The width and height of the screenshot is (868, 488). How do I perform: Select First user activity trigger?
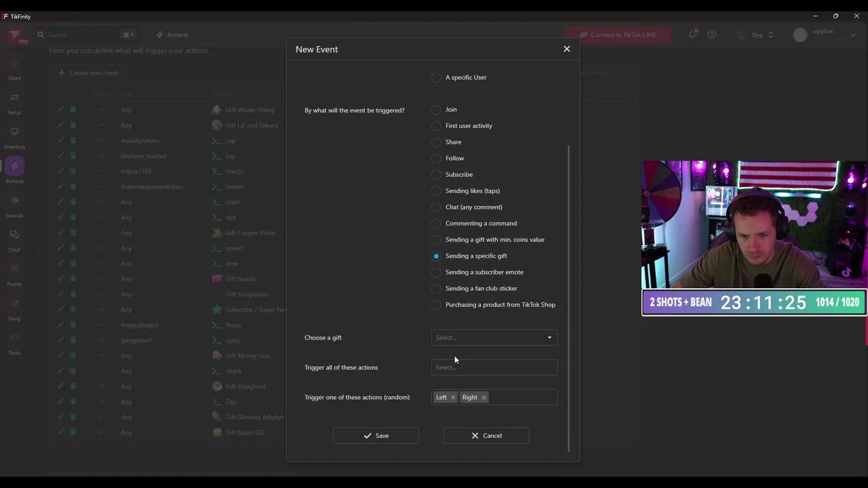click(x=436, y=126)
